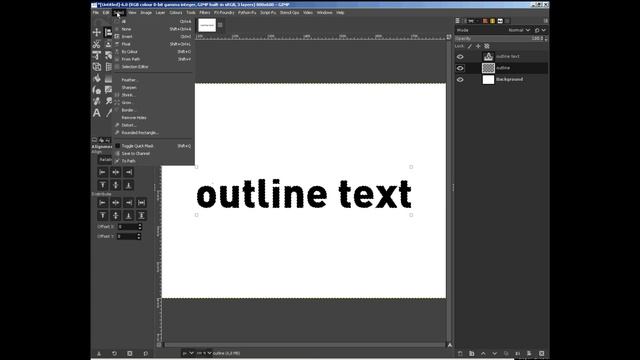Select the Move tool in the toolbox

[97, 32]
